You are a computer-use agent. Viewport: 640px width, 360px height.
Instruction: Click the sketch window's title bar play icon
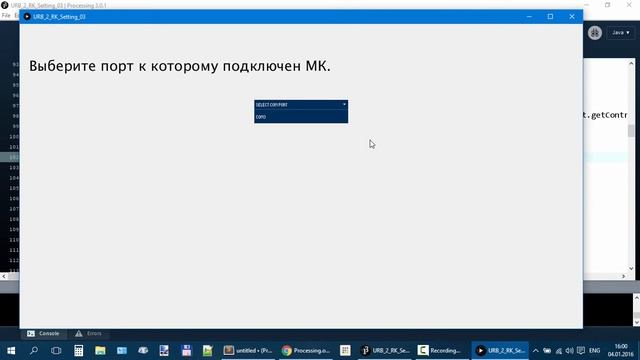27,16
